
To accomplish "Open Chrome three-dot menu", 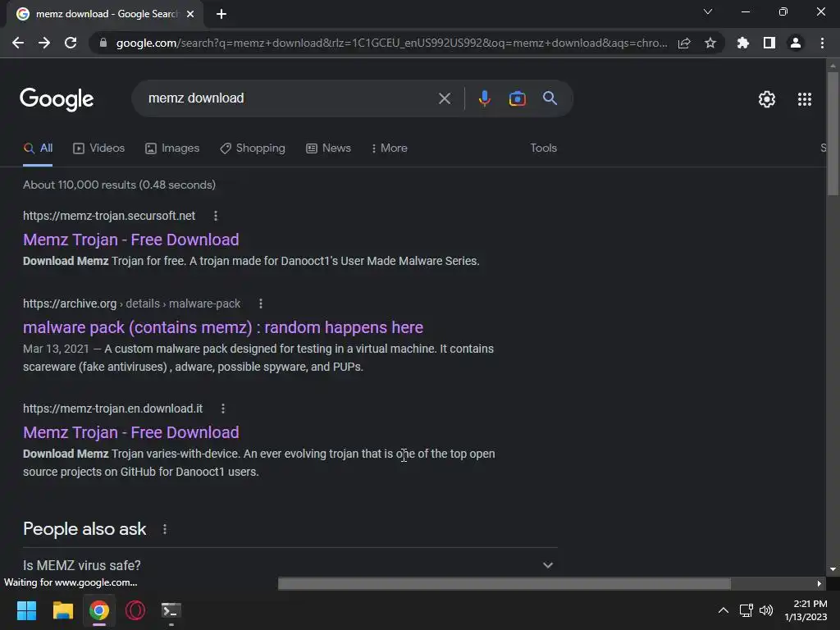I will point(822,43).
